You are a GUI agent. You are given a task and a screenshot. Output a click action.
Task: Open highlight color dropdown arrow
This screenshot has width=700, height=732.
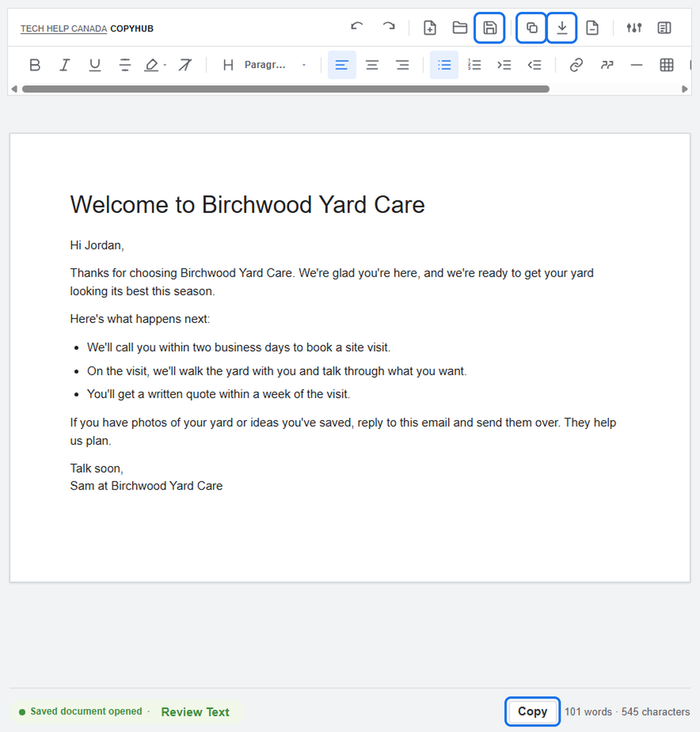[165, 65]
